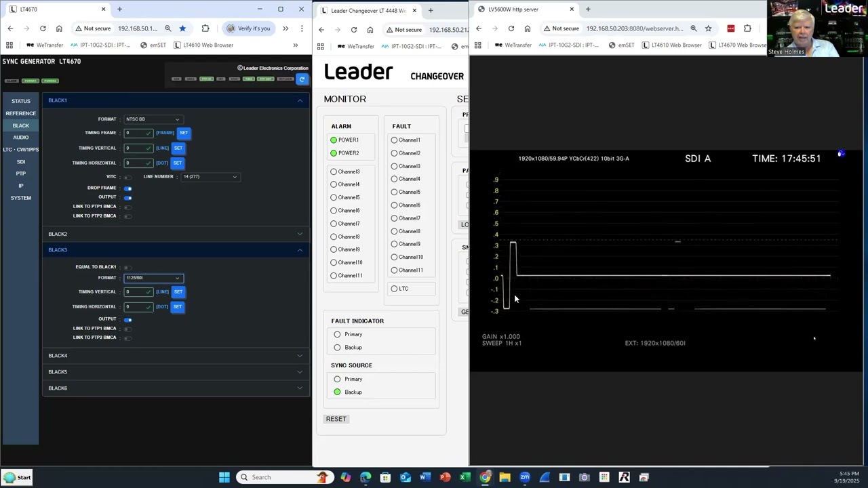
Task: Open REFERENCE page in LT4670 sidebar
Action: 20,113
